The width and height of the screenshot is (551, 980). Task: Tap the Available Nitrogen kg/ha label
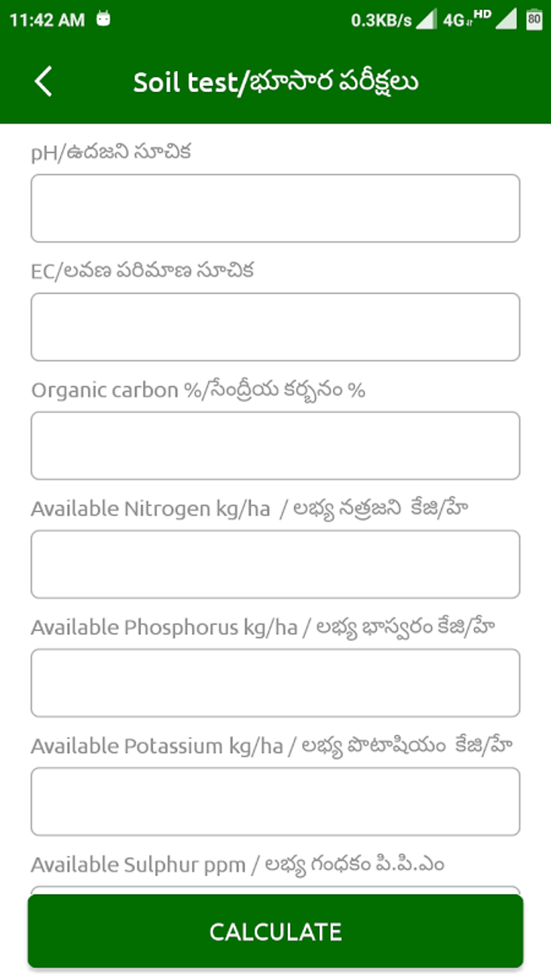point(250,509)
